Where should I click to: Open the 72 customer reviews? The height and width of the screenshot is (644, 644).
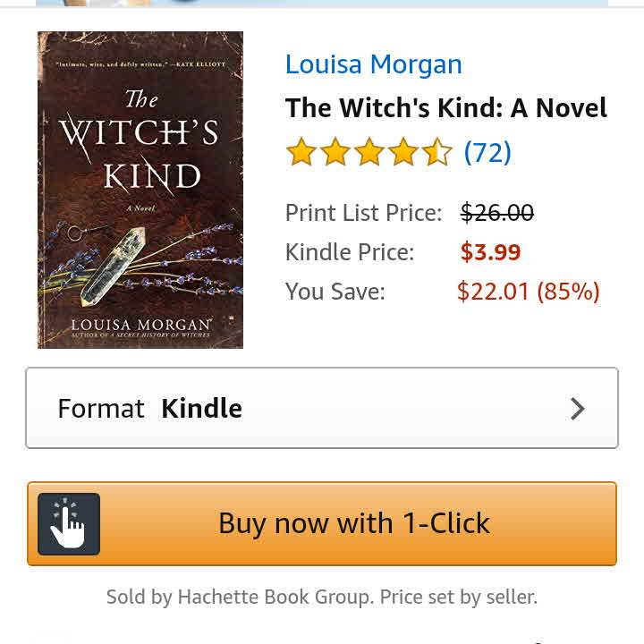487,152
